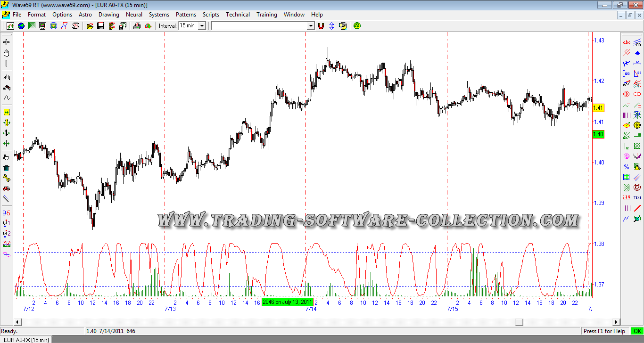644x343 pixels.
Task: Open the Interval 15 min dropdown
Action: coord(202,26)
